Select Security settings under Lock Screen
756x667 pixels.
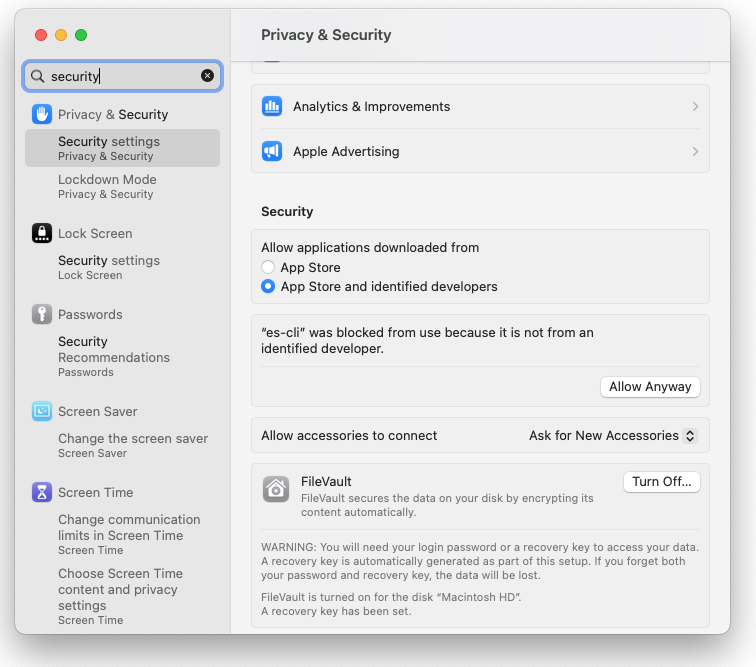point(122,267)
